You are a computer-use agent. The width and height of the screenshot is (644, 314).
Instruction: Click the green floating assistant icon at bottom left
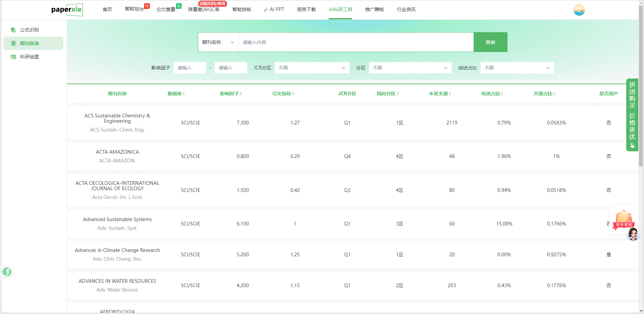7,272
